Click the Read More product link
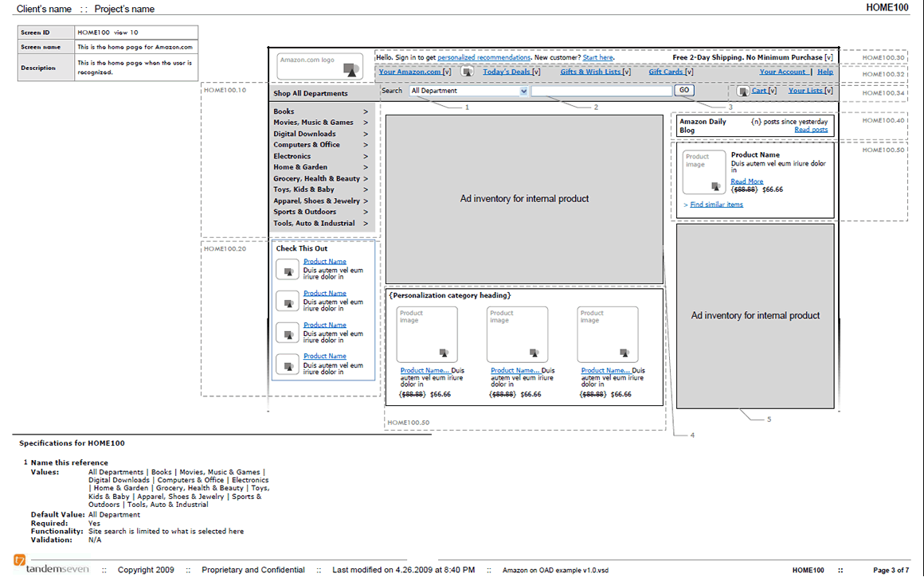Viewport: 924px width, 581px height. point(746,181)
